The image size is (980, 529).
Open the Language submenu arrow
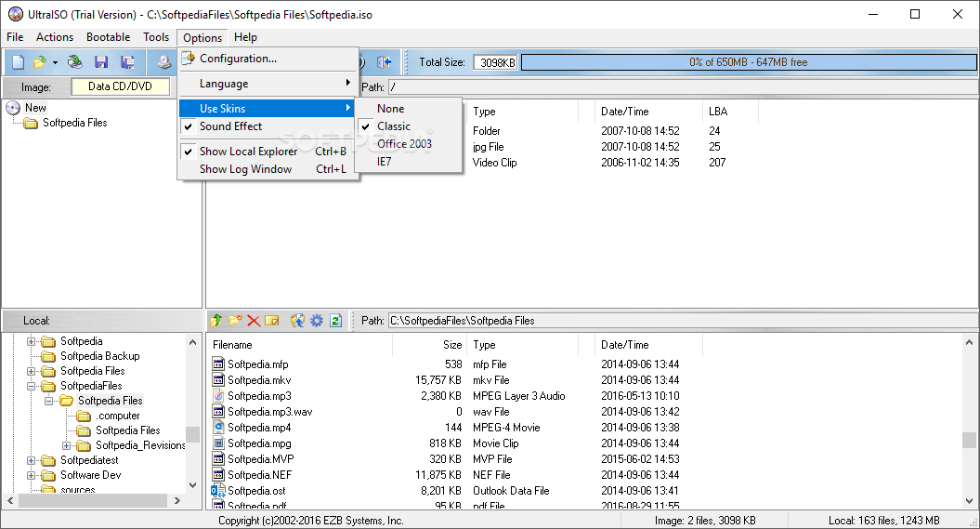(348, 83)
